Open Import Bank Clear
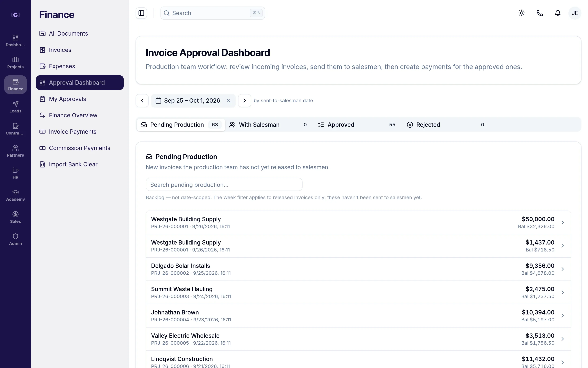The height and width of the screenshot is (368, 588). (x=80, y=164)
